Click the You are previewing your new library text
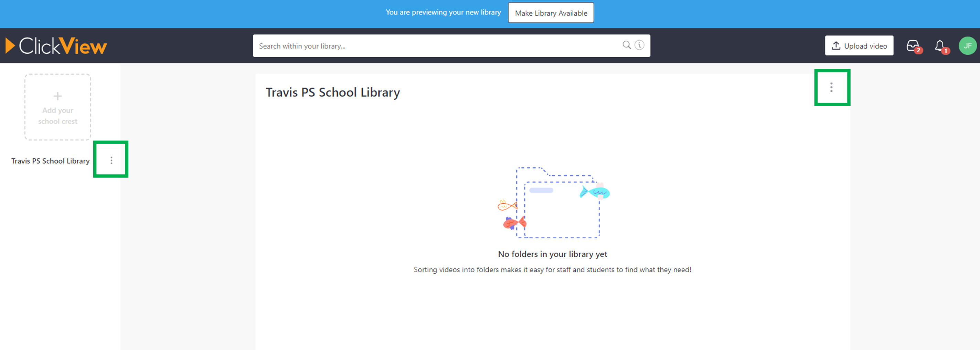Screen dimensions: 980x350 click(x=443, y=12)
